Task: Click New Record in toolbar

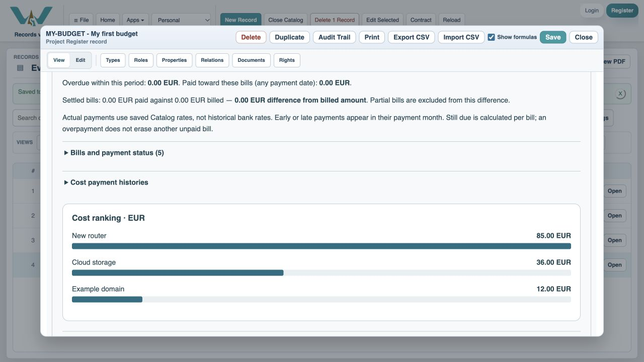Action: [241, 20]
